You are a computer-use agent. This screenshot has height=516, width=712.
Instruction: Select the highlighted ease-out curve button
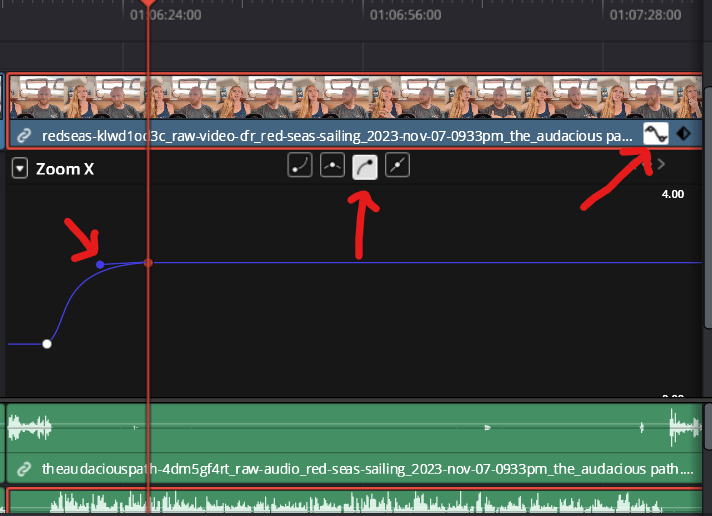(x=366, y=166)
